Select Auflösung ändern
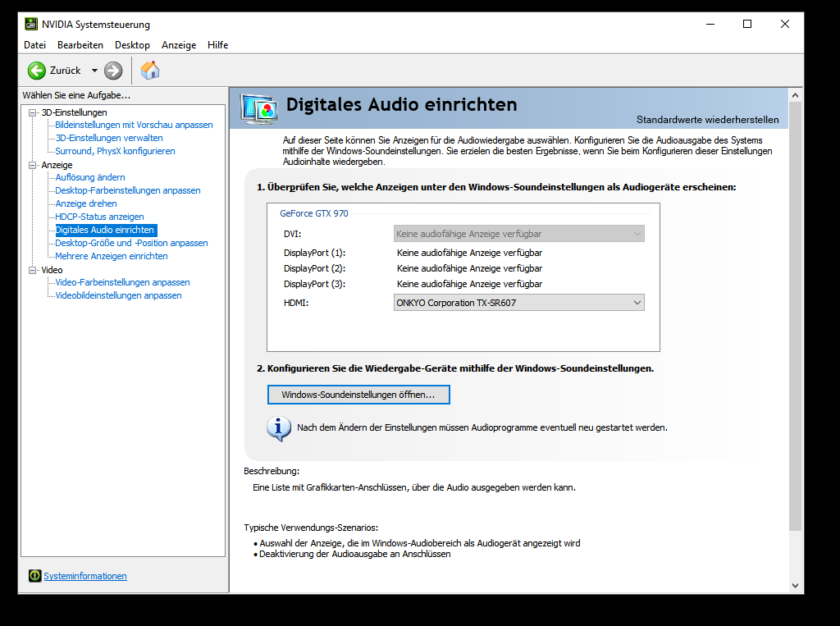 [x=90, y=177]
